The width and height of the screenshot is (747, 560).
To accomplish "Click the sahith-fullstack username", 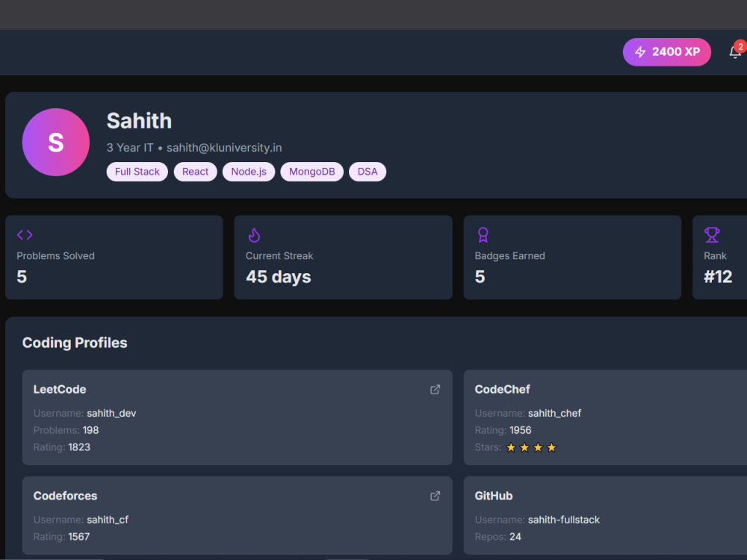I will [564, 520].
